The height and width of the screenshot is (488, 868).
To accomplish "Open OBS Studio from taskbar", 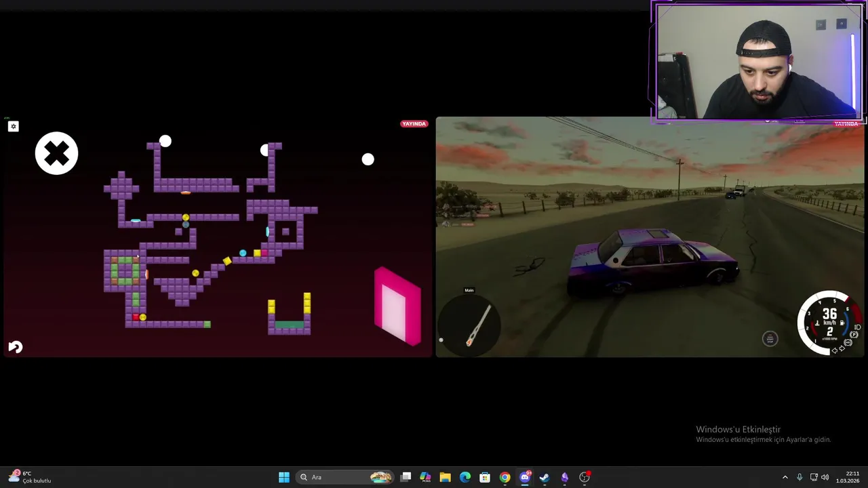I will (x=585, y=477).
